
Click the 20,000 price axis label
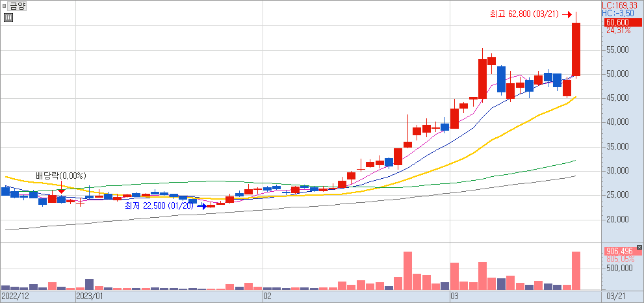[x=617, y=220]
